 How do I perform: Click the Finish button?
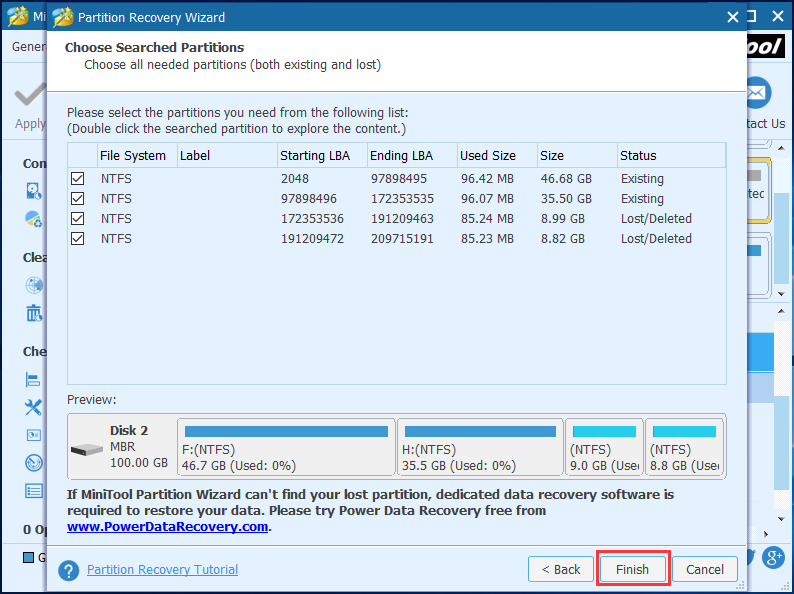pos(632,570)
